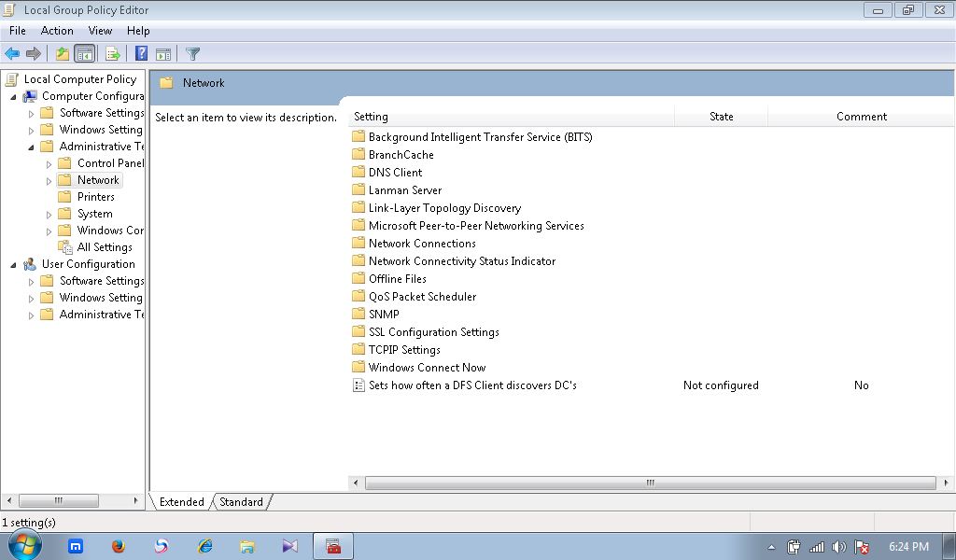
Task: Expand Windows Settings under Computer Configuration
Action: [x=31, y=130]
